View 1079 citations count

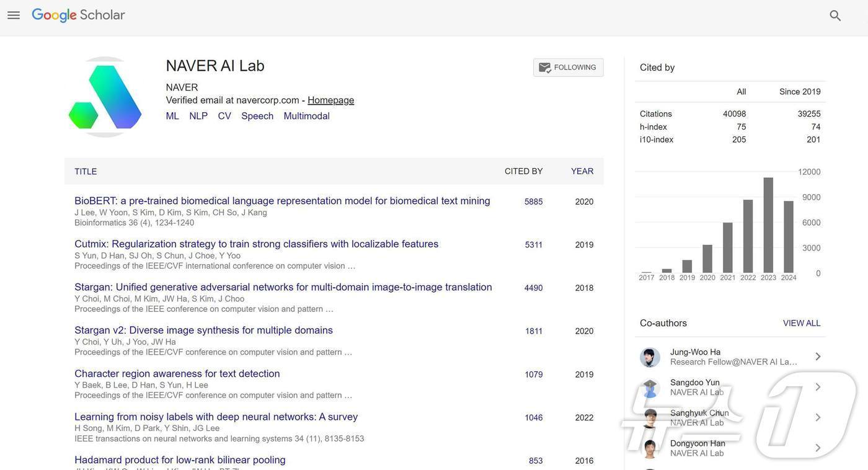[x=534, y=375]
